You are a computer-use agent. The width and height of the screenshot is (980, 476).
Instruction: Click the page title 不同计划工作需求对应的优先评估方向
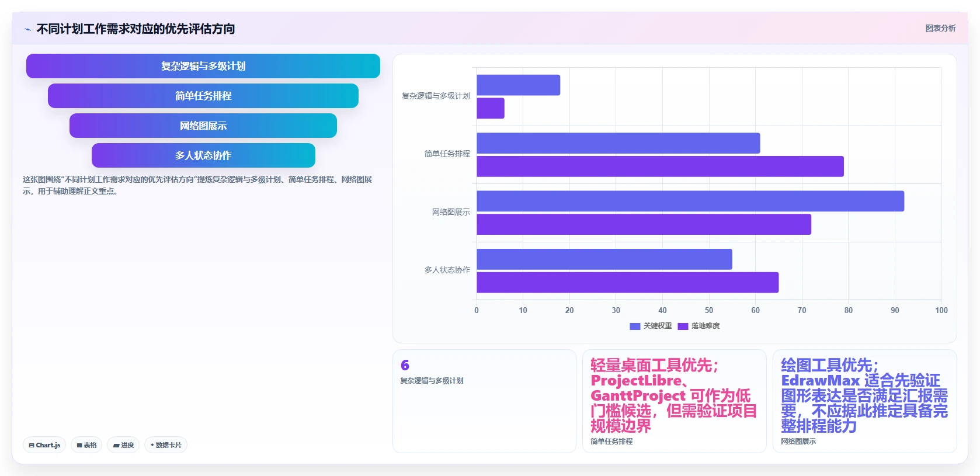[x=135, y=29]
